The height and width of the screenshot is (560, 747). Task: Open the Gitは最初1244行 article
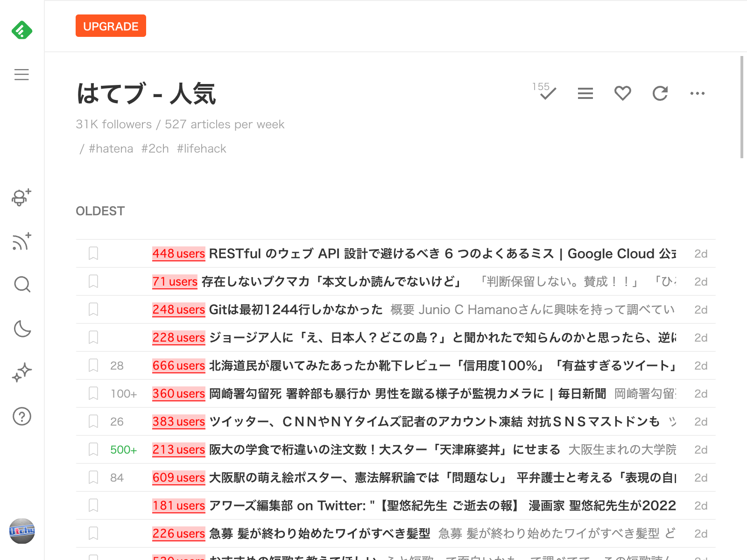pyautogui.click(x=395, y=309)
